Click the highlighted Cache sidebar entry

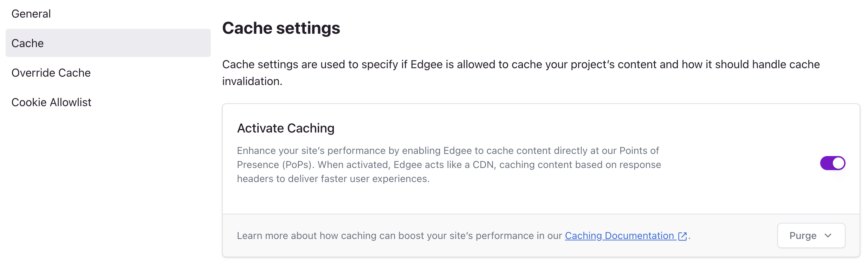click(107, 43)
